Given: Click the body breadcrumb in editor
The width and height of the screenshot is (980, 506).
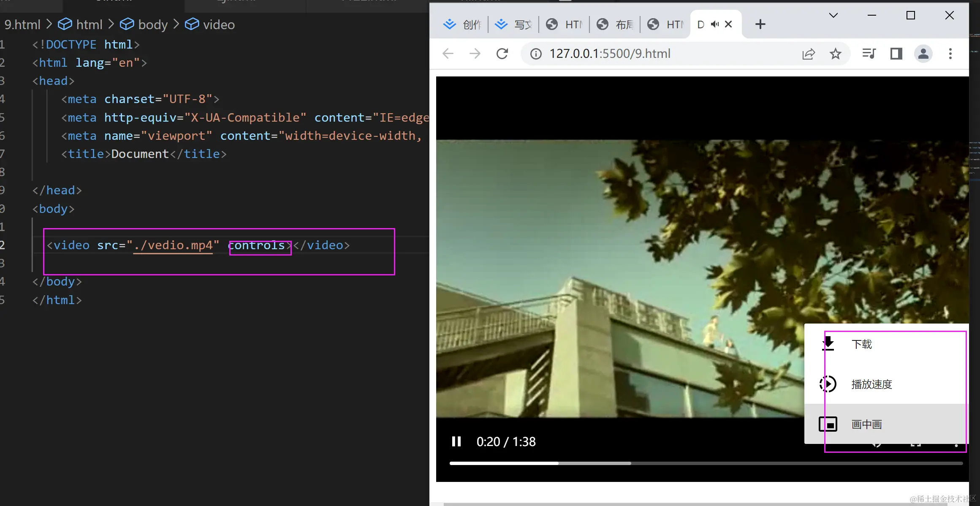Looking at the screenshot, I should tap(152, 24).
